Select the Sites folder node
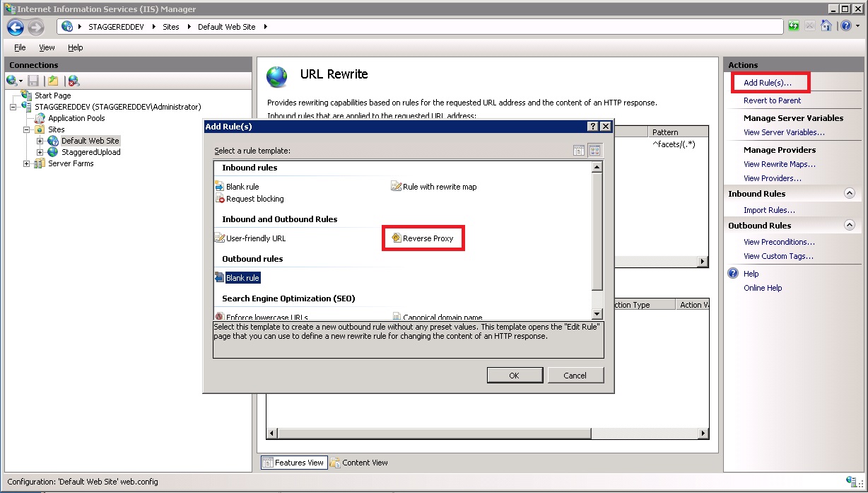 click(x=56, y=129)
